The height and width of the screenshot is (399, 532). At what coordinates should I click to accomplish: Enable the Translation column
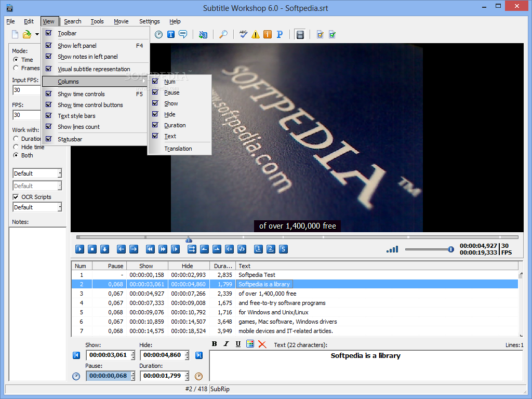179,149
